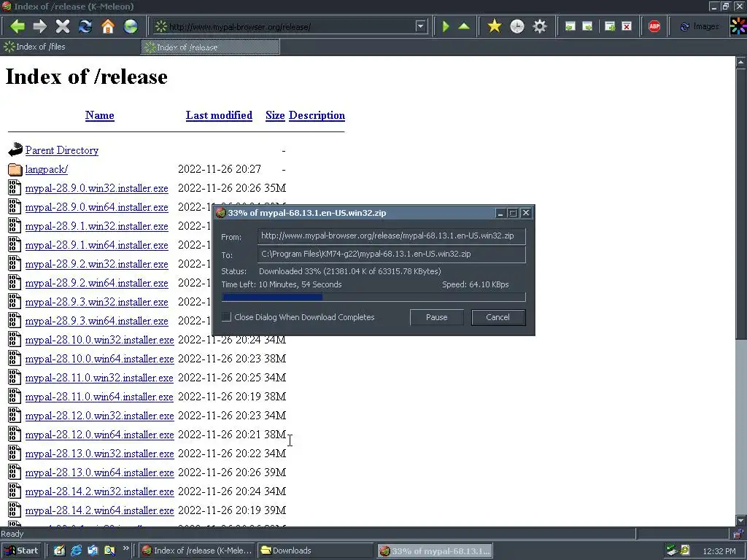The image size is (747, 560).
Task: Click third quick launch mail icon
Action: 93,551
